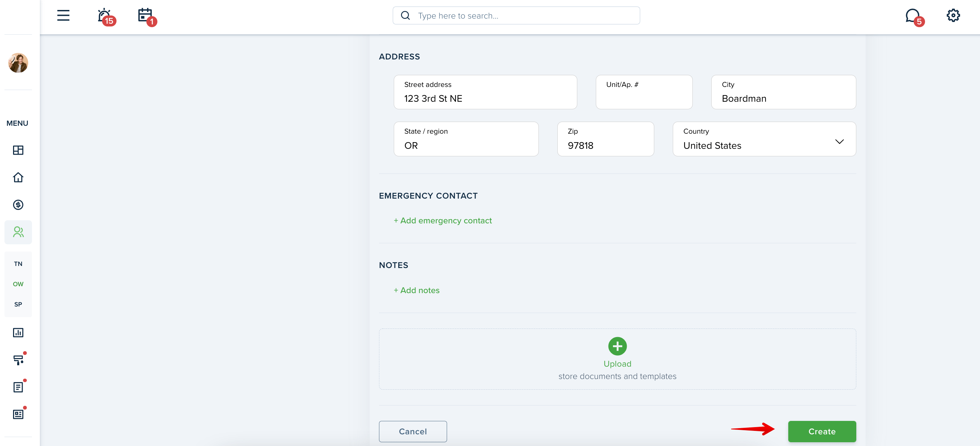The image size is (980, 446).
Task: Select TN submenu item
Action: 18,264
